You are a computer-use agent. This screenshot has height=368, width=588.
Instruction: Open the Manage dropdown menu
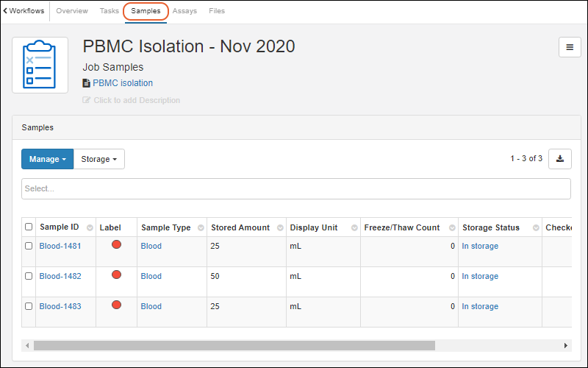click(47, 159)
